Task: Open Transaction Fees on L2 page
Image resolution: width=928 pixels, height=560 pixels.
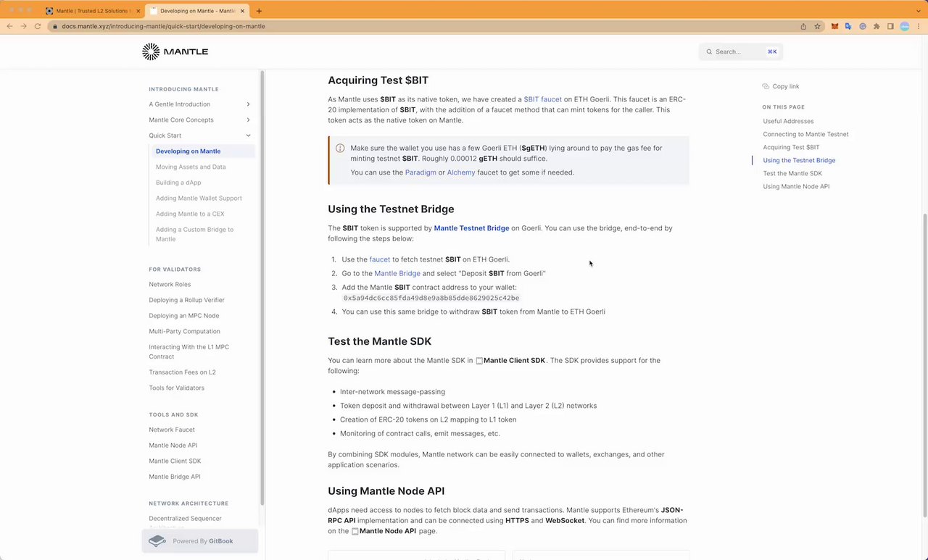Action: [182, 372]
